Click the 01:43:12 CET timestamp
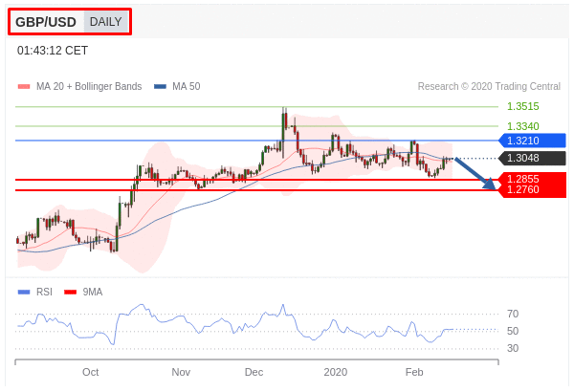 (x=53, y=51)
